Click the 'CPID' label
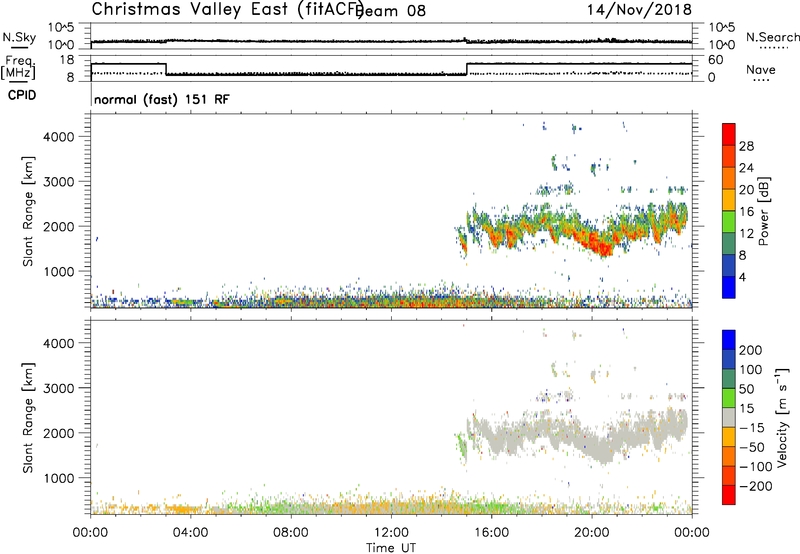The height and width of the screenshot is (554, 800). 22,95
